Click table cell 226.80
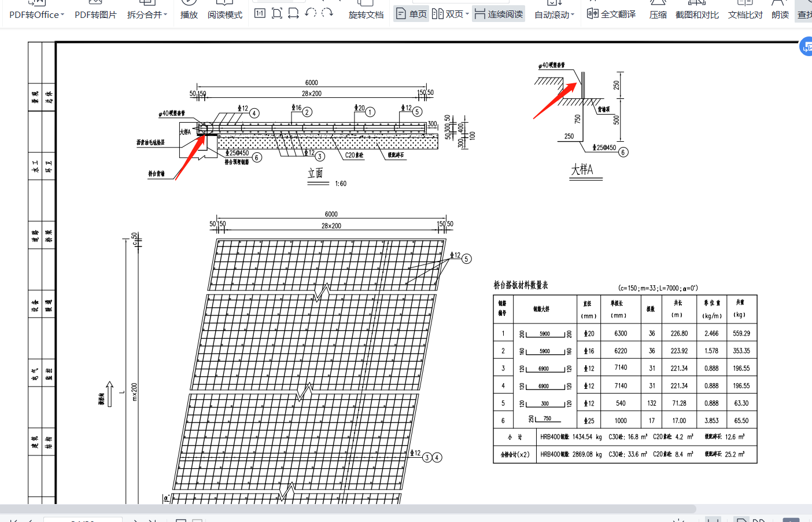The height and width of the screenshot is (522, 812). pos(679,333)
